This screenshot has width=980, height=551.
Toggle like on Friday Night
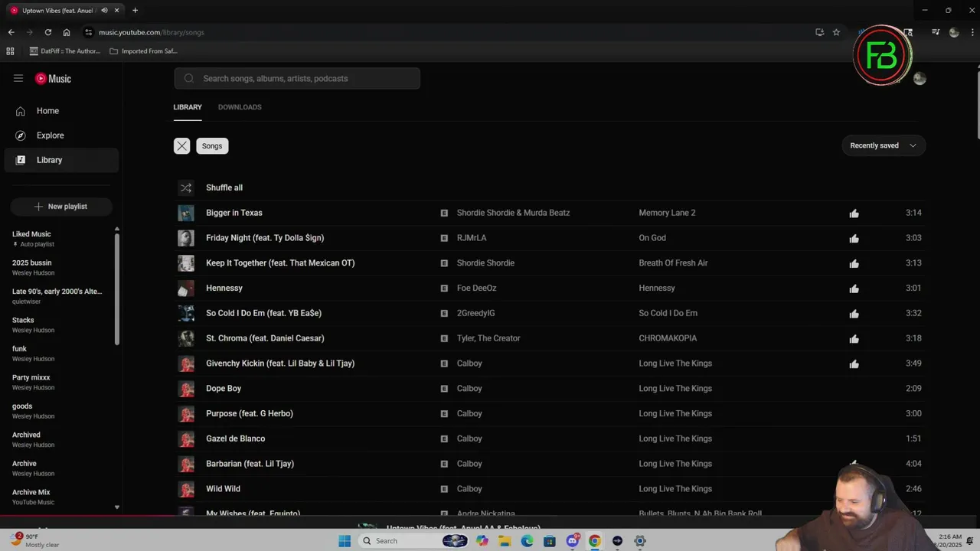tap(854, 238)
